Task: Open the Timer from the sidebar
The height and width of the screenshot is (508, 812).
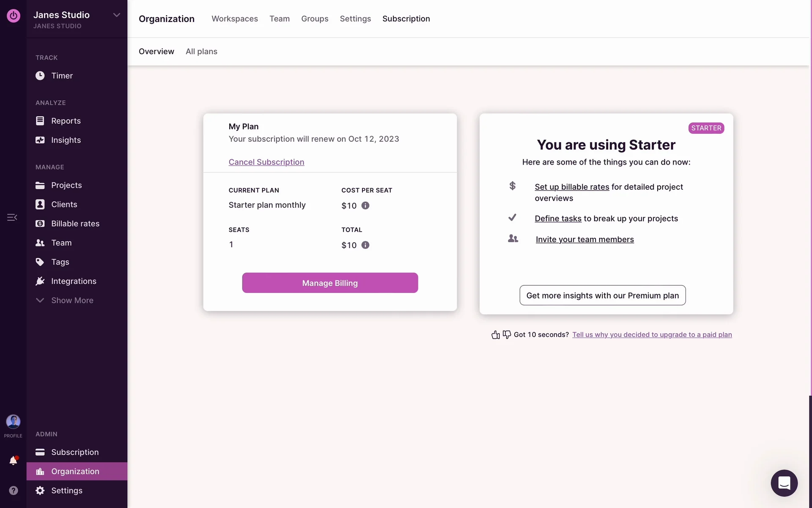Action: tap(62, 76)
